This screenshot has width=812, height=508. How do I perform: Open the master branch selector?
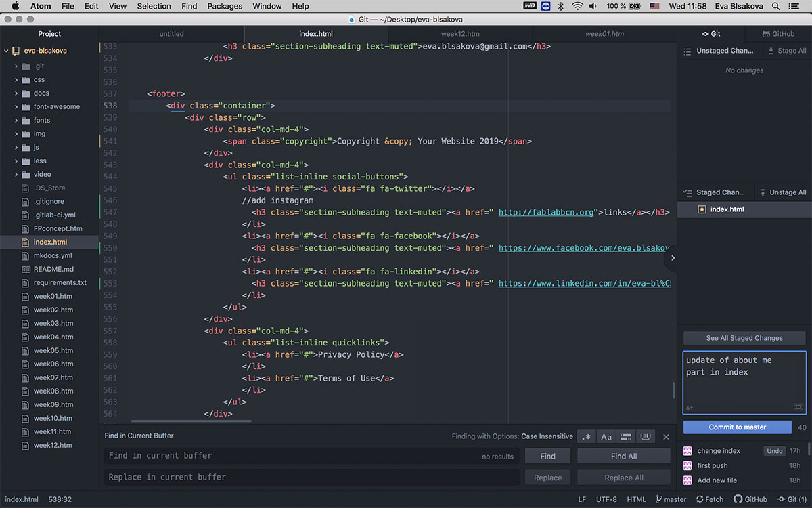671,499
